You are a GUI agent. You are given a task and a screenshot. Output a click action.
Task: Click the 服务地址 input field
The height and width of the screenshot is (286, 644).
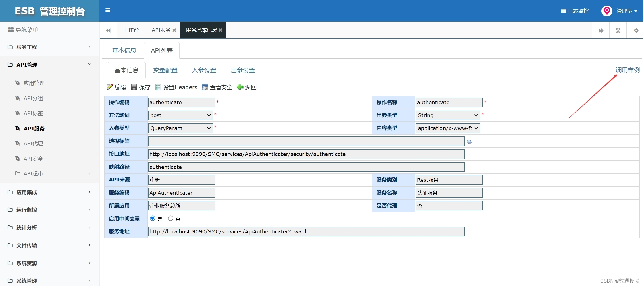(306, 231)
